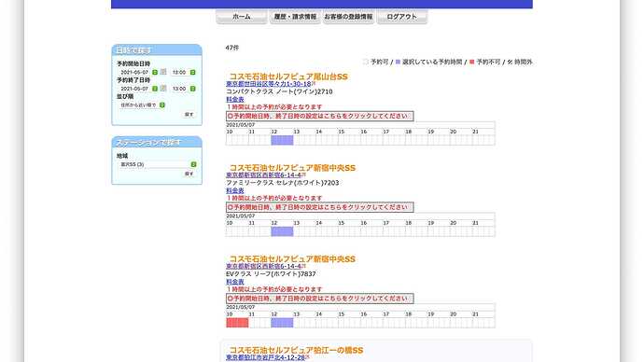Click the 予約開始日時 label
644x362 pixels.
[x=133, y=63]
